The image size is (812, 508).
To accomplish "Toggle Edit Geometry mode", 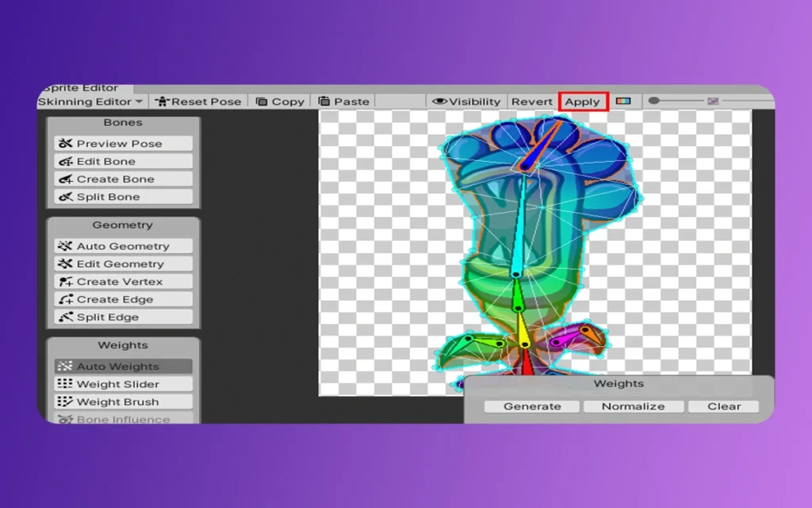I will (121, 263).
